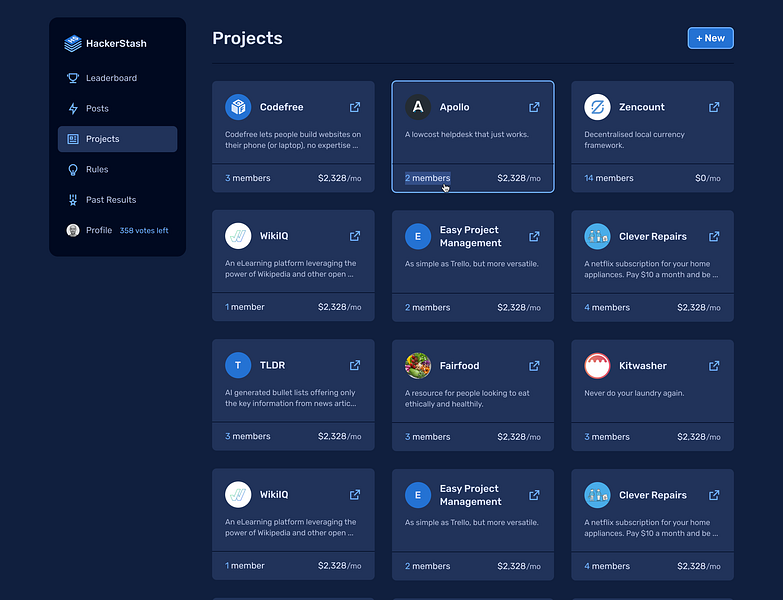Create a project with + New button
783x600 pixels.
tap(711, 38)
